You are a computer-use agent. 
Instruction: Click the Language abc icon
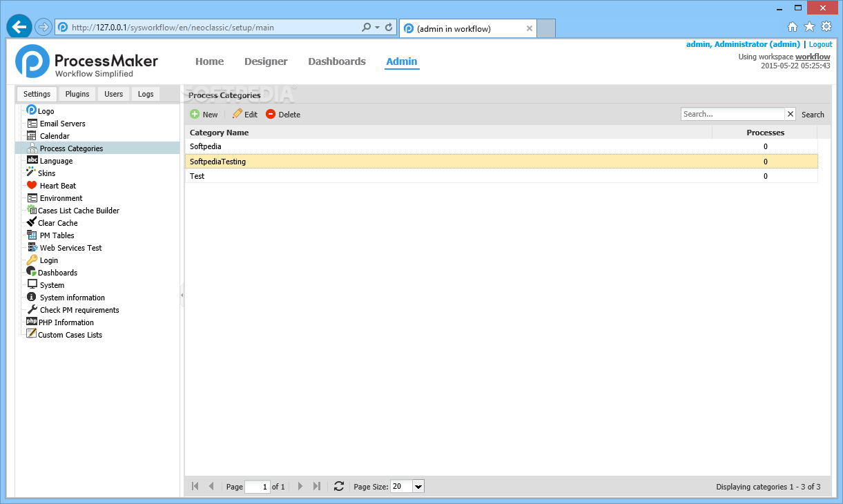coord(32,160)
